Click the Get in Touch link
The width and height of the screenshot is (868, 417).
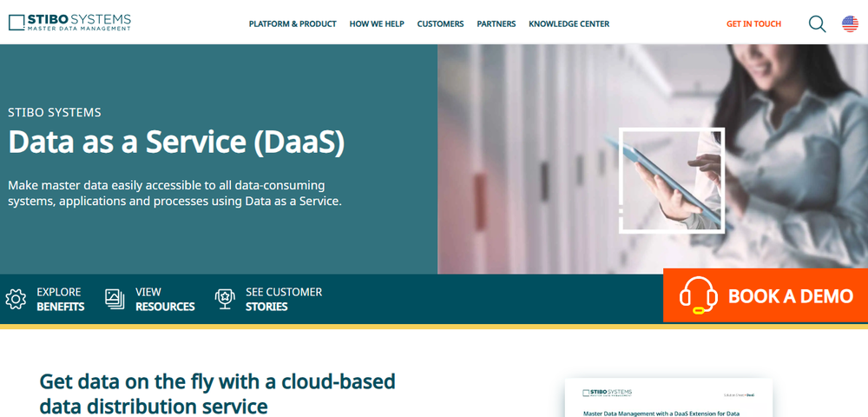coord(753,23)
